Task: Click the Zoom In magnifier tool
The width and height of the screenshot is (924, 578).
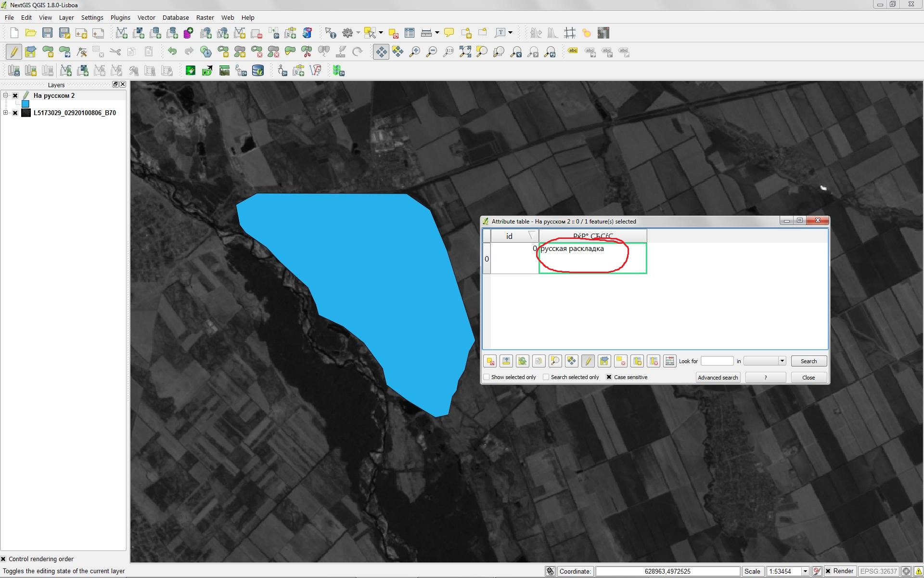Action: pos(414,52)
